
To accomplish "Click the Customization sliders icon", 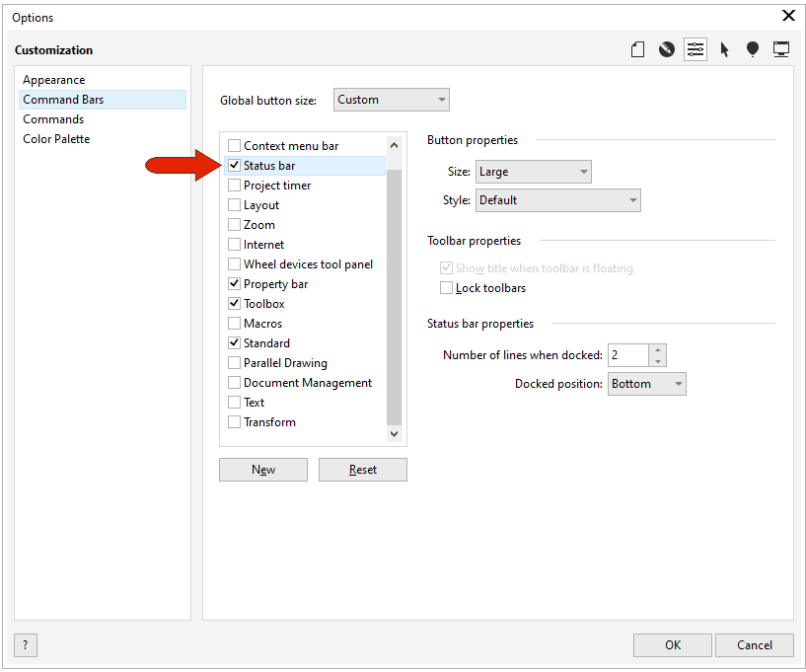I will click(x=696, y=48).
